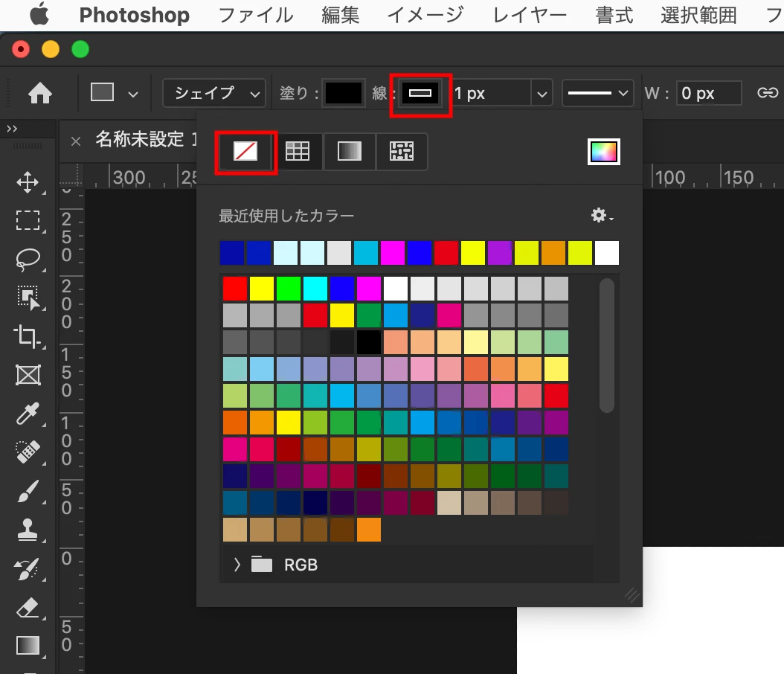Open the stroke line style dropdown
This screenshot has height=674, width=784.
(597, 93)
